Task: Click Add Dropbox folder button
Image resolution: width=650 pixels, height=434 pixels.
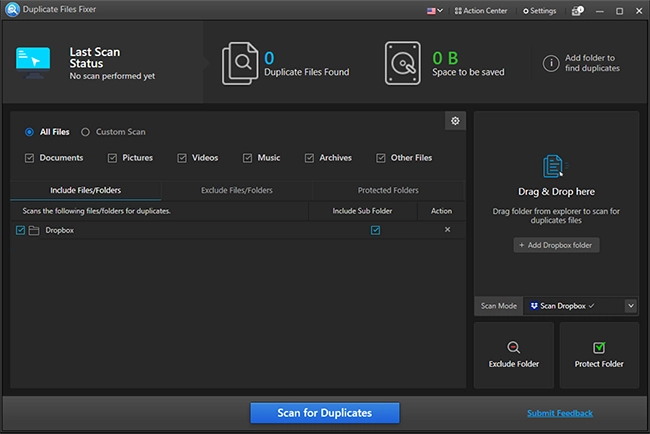Action: 556,245
